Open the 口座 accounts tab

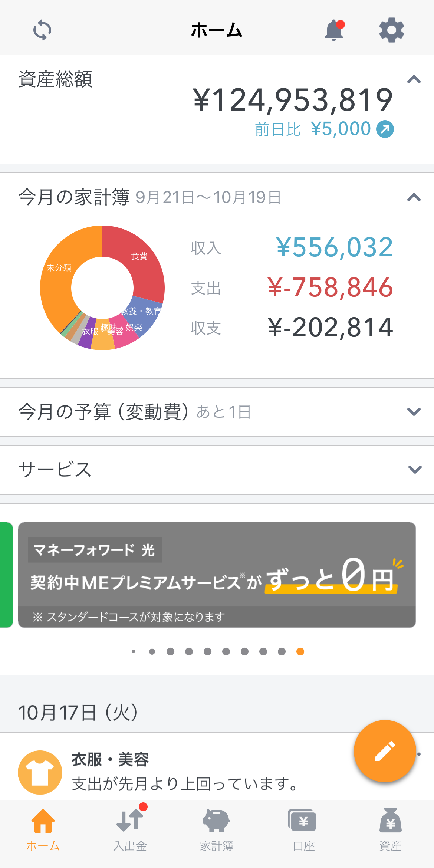point(303,830)
